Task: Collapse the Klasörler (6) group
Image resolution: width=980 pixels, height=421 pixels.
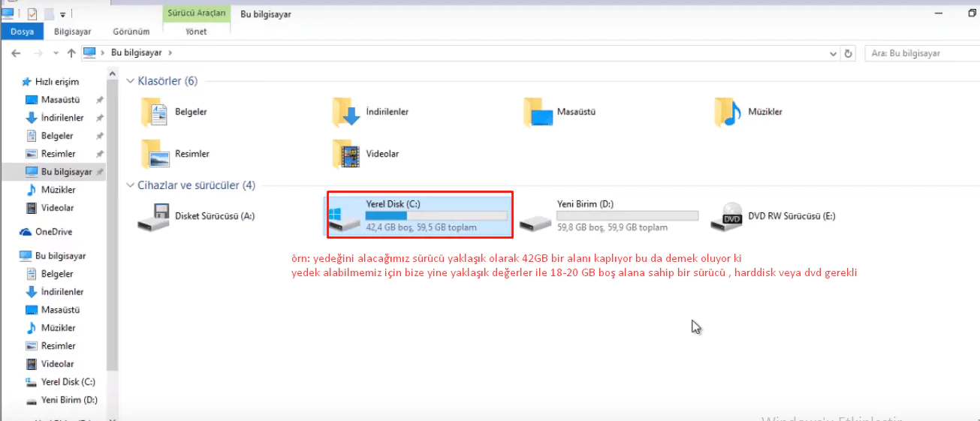Action: (x=131, y=81)
